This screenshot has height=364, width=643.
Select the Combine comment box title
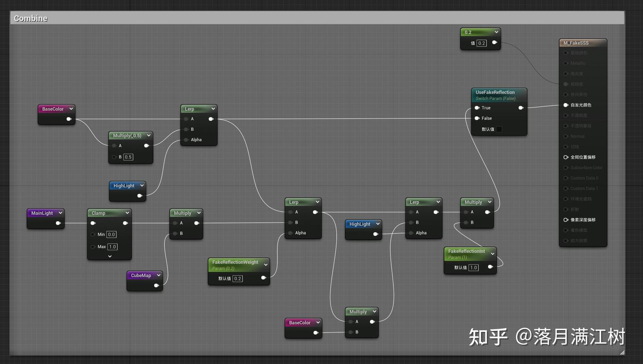pyautogui.click(x=30, y=18)
